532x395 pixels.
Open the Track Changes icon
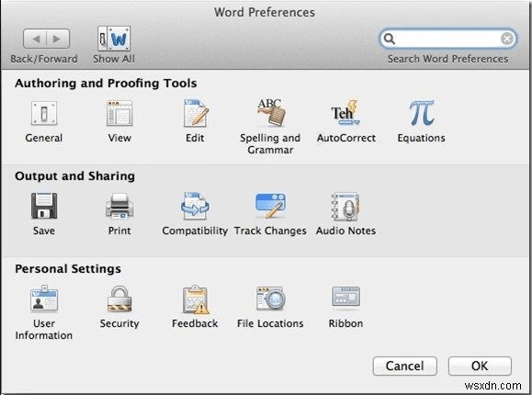[x=270, y=206]
